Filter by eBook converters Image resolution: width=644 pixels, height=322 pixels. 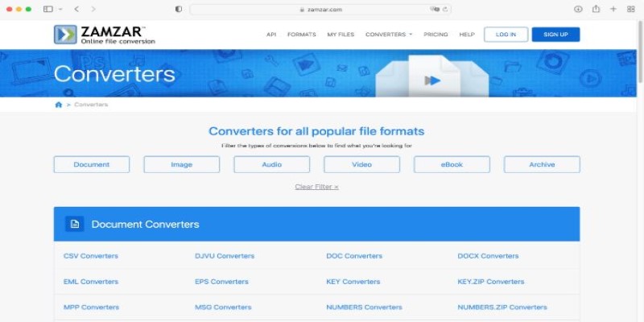tap(452, 164)
